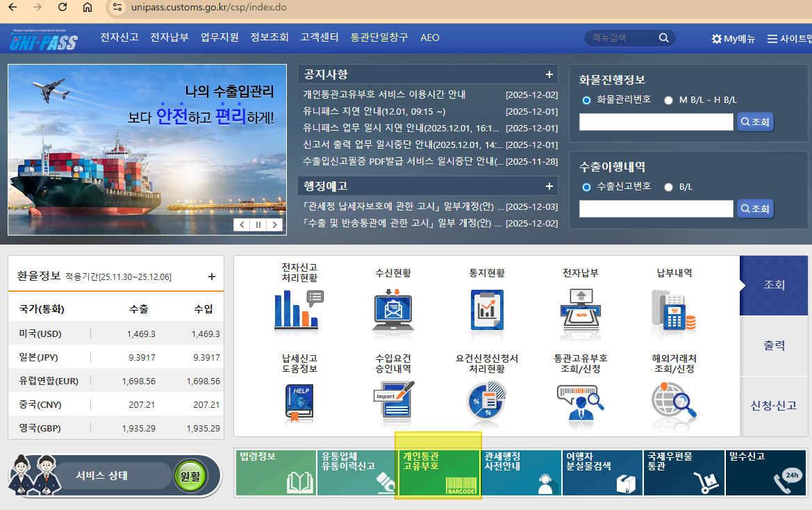The height and width of the screenshot is (510, 812).
Task: Click the menu search magnifier icon
Action: pos(663,38)
